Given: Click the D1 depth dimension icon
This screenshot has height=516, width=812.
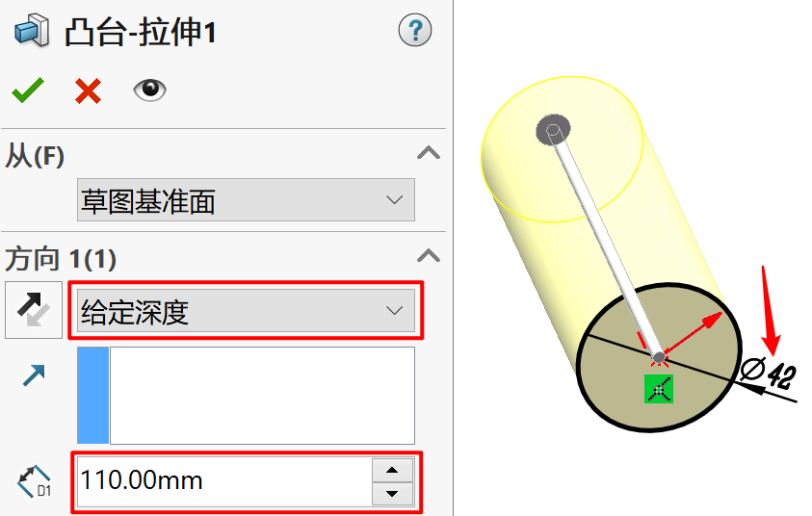Looking at the screenshot, I should pos(34,481).
